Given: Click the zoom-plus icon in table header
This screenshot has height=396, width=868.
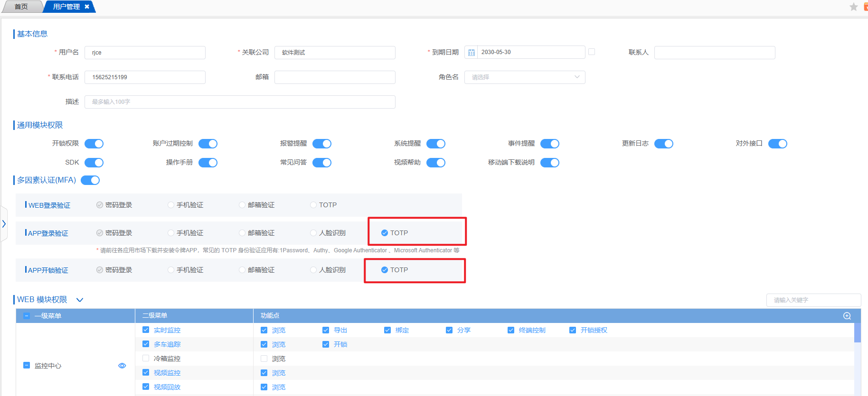Looking at the screenshot, I should click(847, 316).
